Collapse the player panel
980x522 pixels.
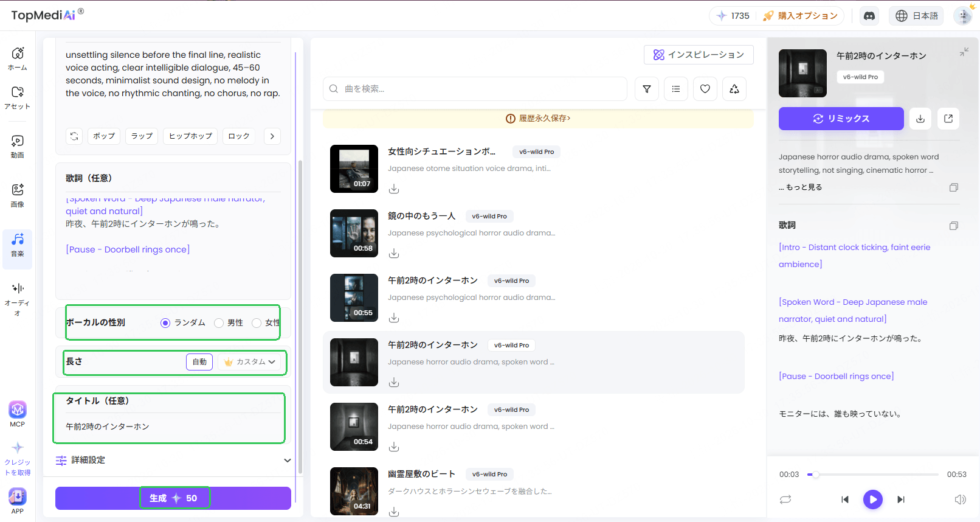click(x=964, y=52)
